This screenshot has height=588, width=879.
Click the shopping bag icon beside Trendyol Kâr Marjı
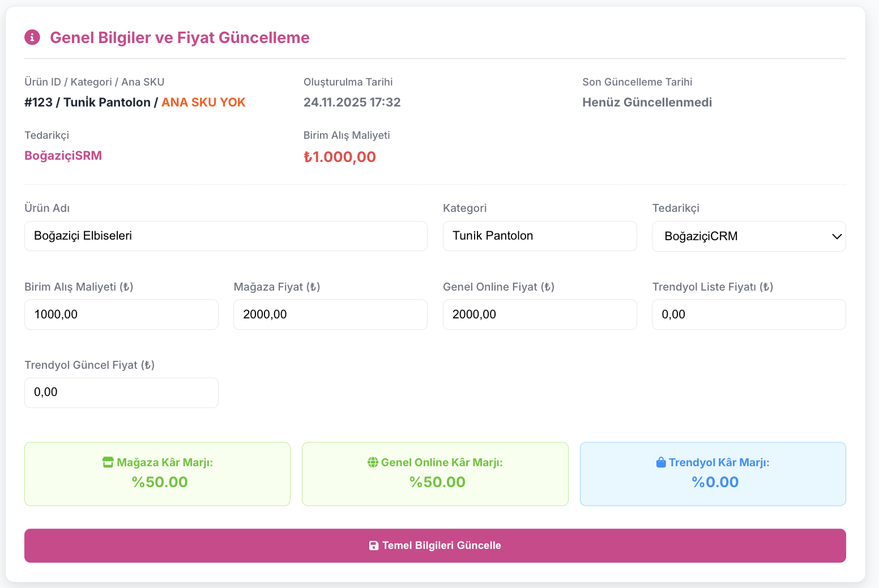pos(661,462)
